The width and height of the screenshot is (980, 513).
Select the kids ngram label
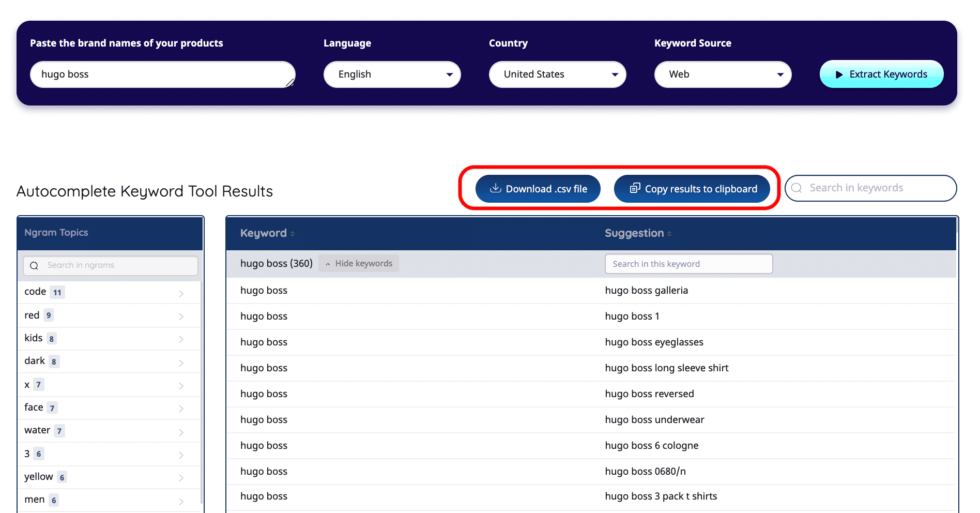34,338
